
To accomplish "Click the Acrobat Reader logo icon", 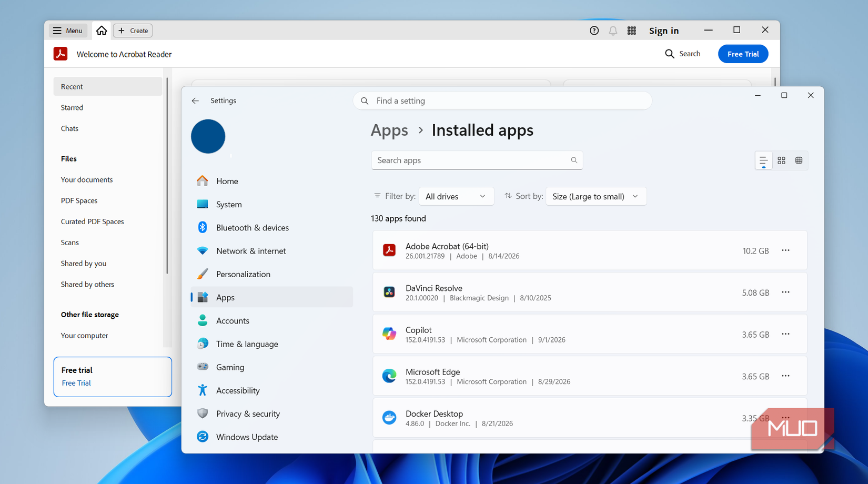I will 60,54.
